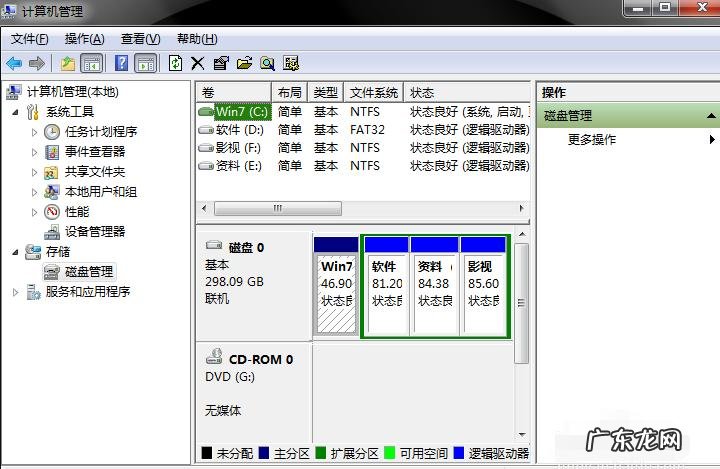
Task: Click the magnifying glass toolbar icon
Action: coord(267,63)
